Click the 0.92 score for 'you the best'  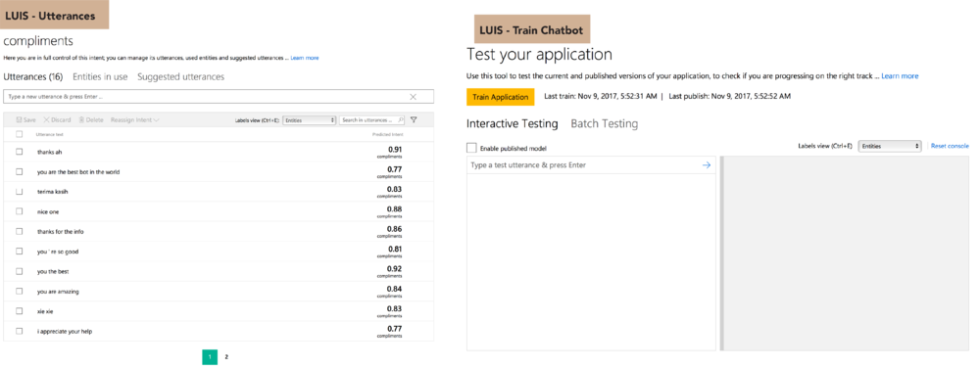pos(395,269)
